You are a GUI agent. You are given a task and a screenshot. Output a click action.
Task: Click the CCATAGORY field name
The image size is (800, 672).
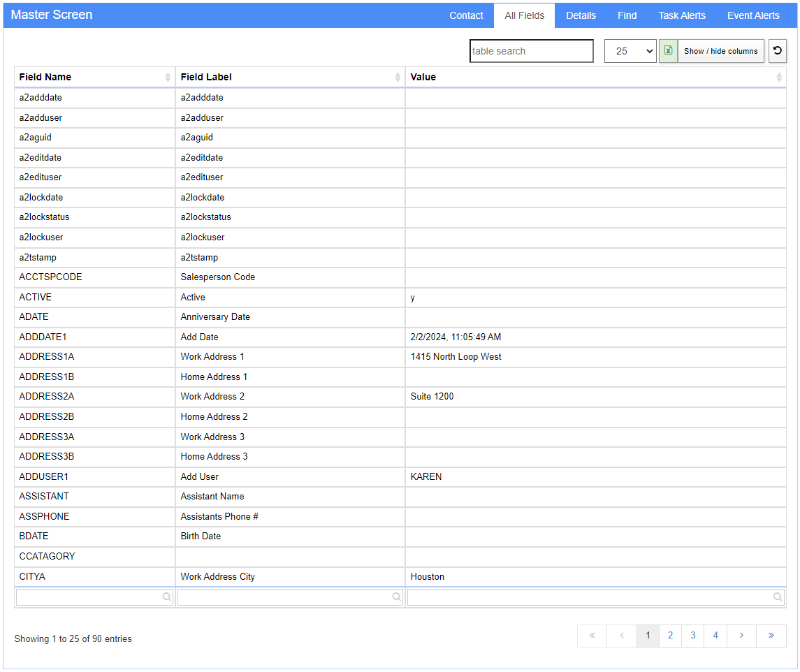pyautogui.click(x=47, y=556)
